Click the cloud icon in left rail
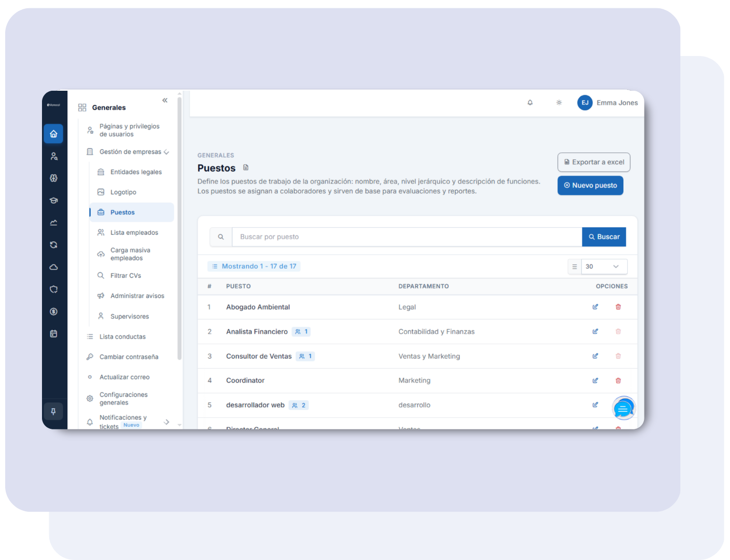Viewport: 730px width, 560px height. (x=53, y=267)
